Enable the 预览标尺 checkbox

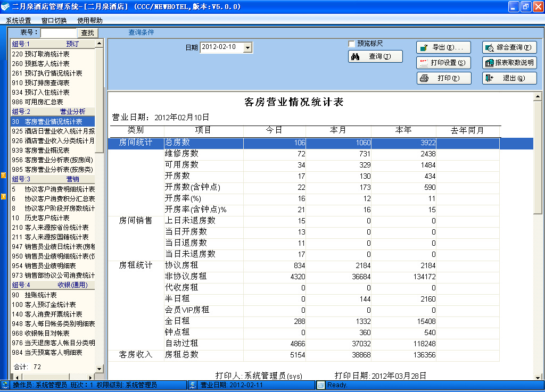[351, 44]
